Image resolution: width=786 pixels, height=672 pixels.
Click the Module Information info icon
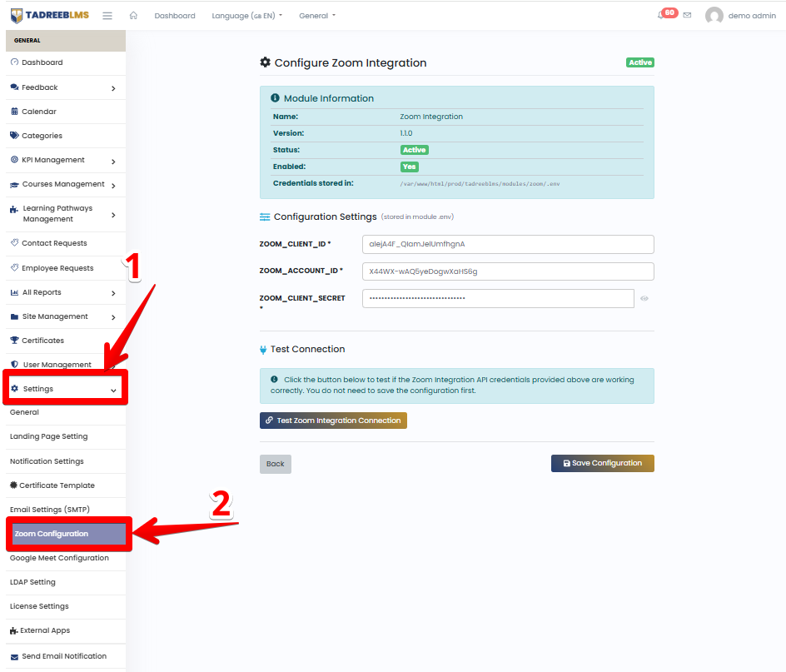[x=275, y=97]
